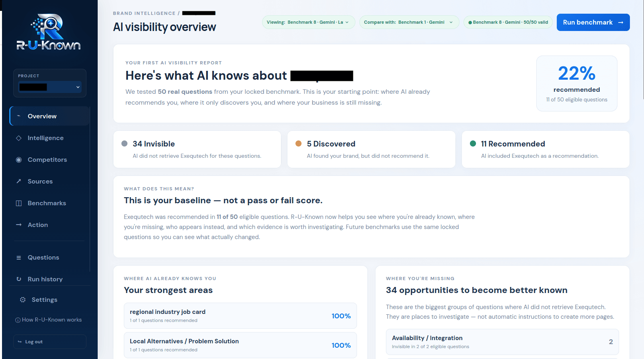Image resolution: width=644 pixels, height=359 pixels.
Task: Open the Availability / Integration opportunity row
Action: (502, 342)
